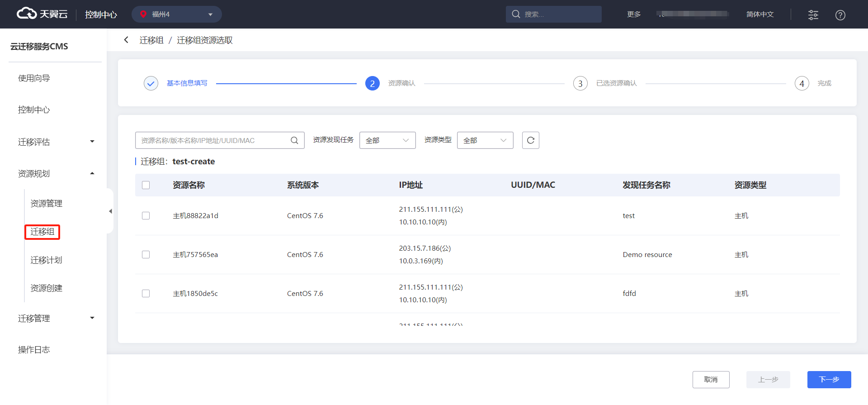Viewport: 868px width, 405px height.
Task: Click the migration group name test-create
Action: tap(193, 162)
